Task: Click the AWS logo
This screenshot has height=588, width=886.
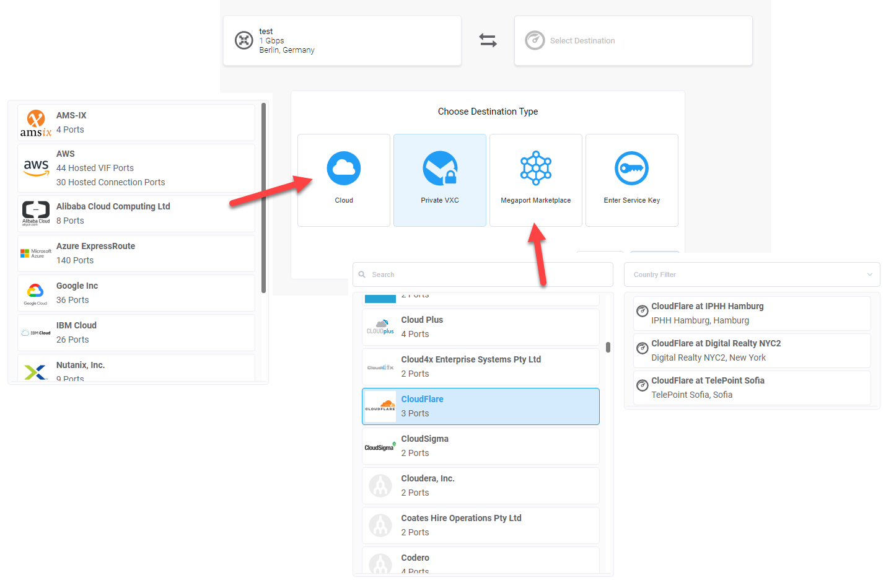Action: tap(36, 168)
